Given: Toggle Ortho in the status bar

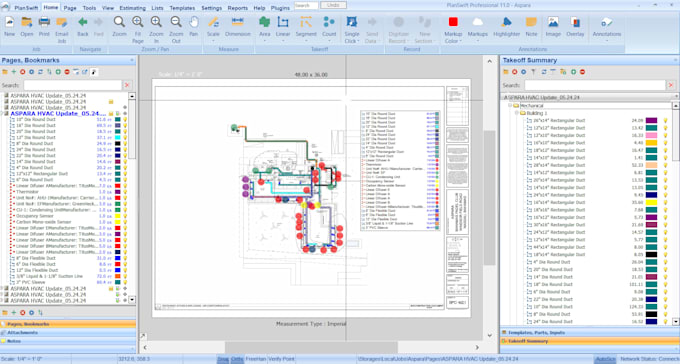Looking at the screenshot, I should pos(237,359).
